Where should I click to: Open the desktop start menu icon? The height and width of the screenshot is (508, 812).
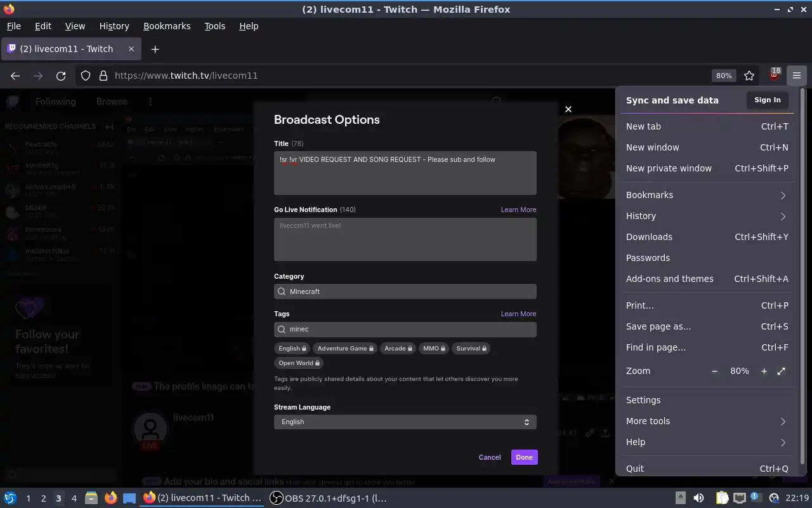click(x=10, y=498)
